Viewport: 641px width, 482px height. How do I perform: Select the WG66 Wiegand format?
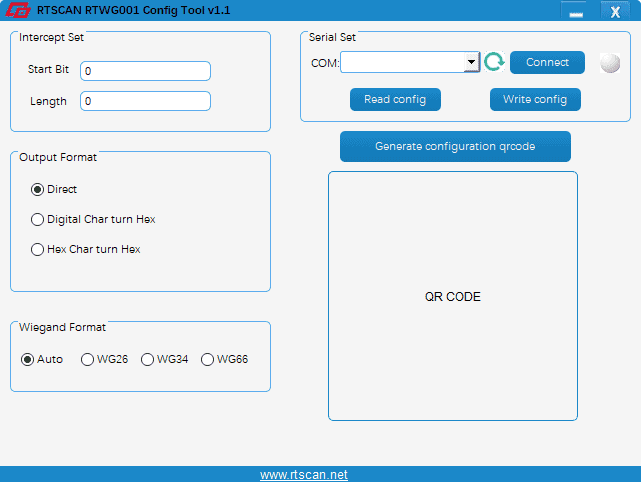[x=208, y=359]
